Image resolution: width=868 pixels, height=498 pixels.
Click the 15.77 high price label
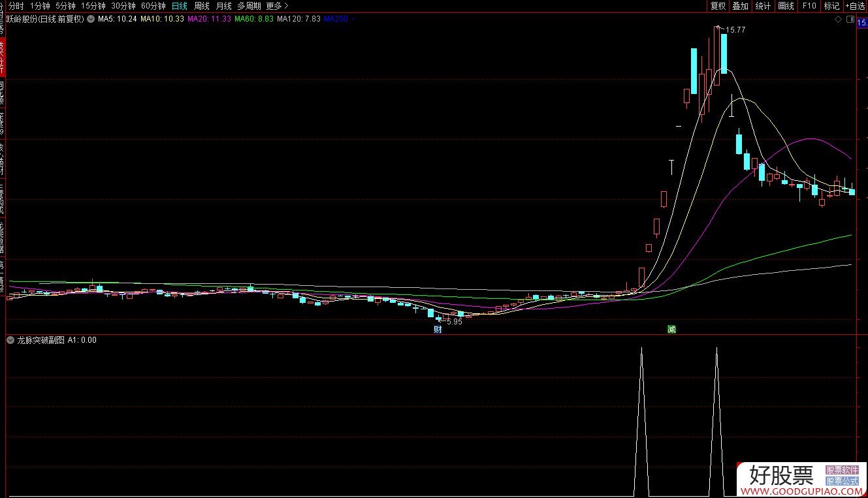click(735, 30)
